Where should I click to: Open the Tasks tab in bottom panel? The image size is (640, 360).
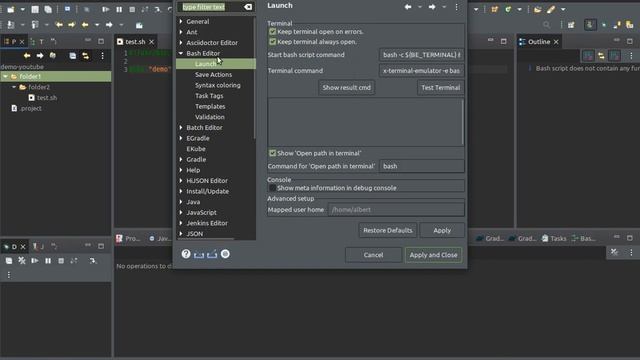point(554,238)
